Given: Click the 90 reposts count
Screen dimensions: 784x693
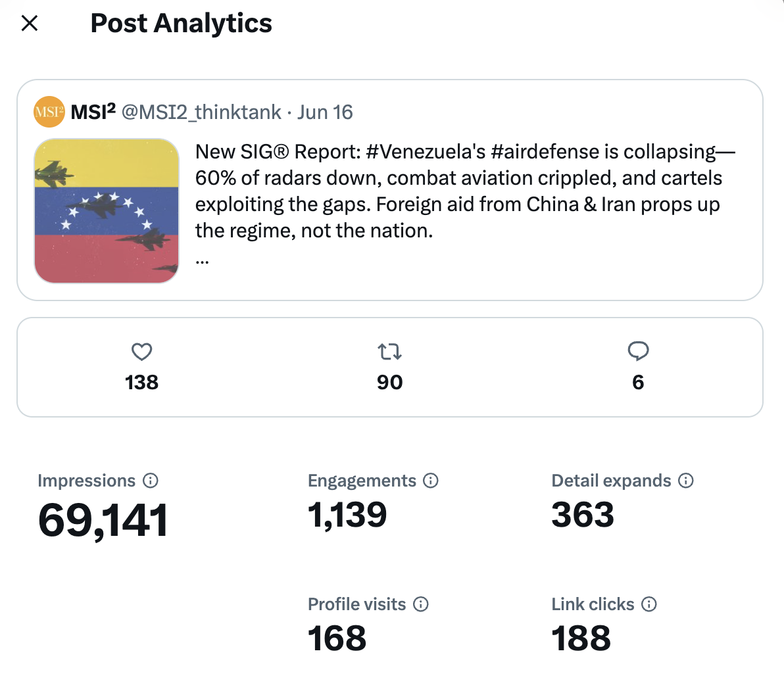Looking at the screenshot, I should coord(389,383).
